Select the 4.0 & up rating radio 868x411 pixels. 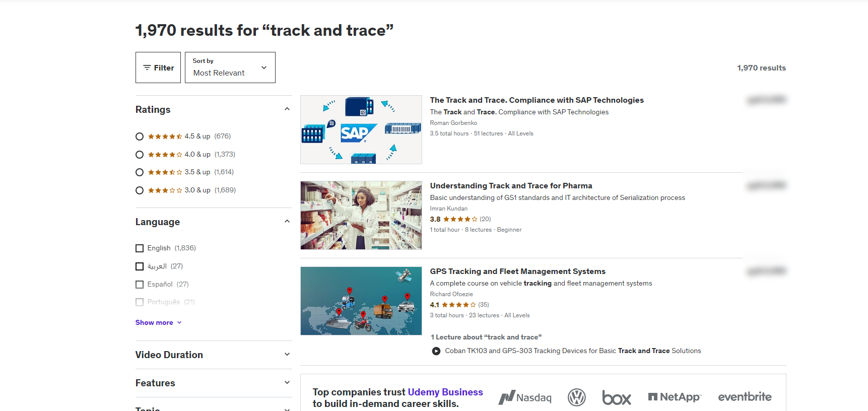(140, 155)
